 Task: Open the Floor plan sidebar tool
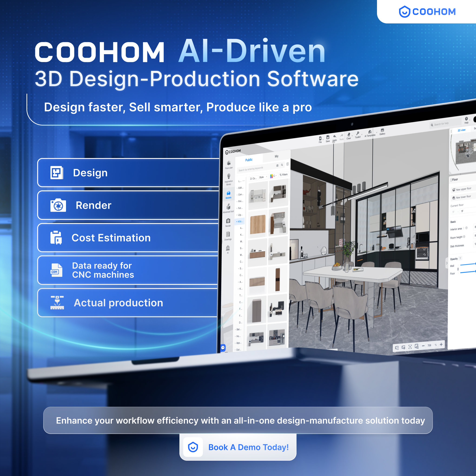(229, 165)
